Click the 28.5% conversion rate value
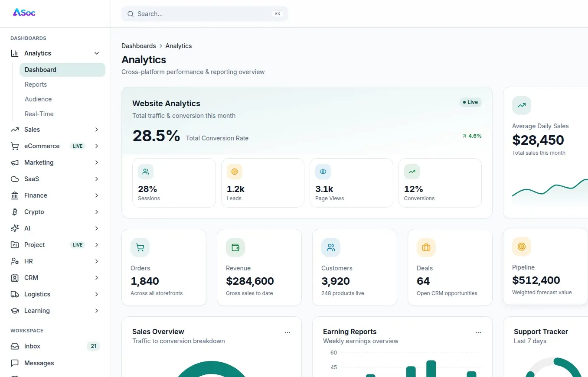This screenshot has width=588, height=377. (x=156, y=136)
